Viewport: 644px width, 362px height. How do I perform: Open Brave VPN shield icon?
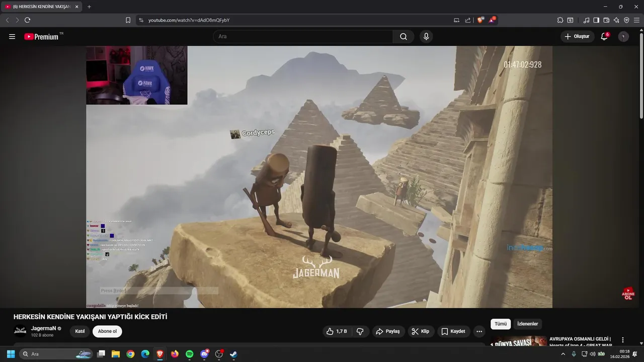(626, 20)
